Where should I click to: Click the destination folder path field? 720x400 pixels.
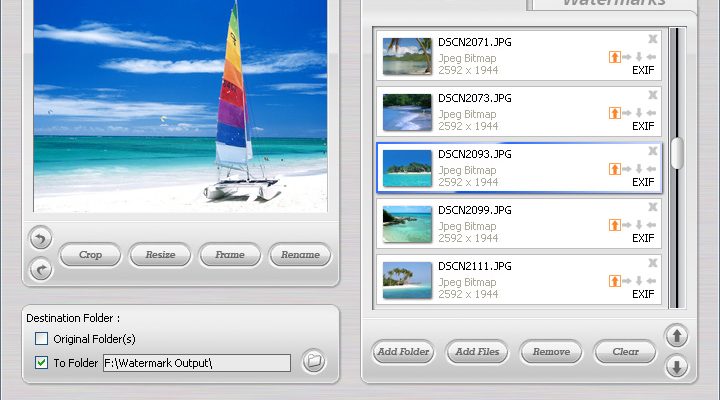pyautogui.click(x=197, y=363)
